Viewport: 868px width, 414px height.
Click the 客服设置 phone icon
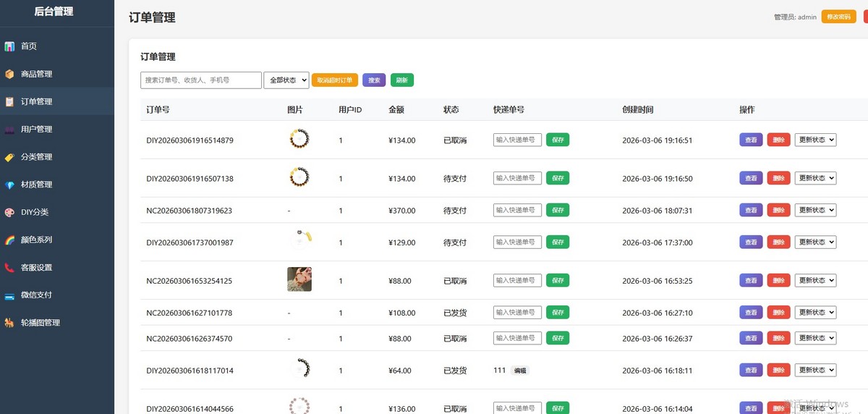tap(9, 267)
